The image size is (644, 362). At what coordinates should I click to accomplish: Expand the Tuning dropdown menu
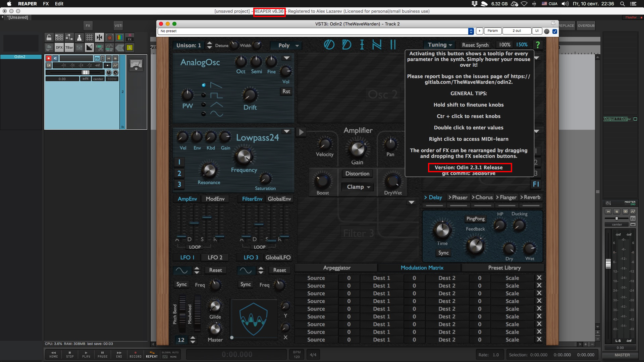(x=440, y=45)
